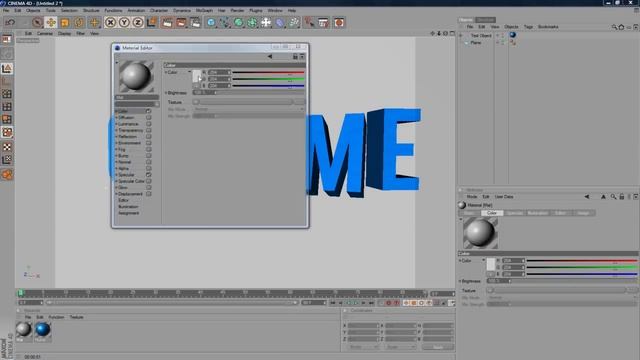The height and width of the screenshot is (360, 640).
Task: Click the Spline pen icon
Action: tap(225, 22)
